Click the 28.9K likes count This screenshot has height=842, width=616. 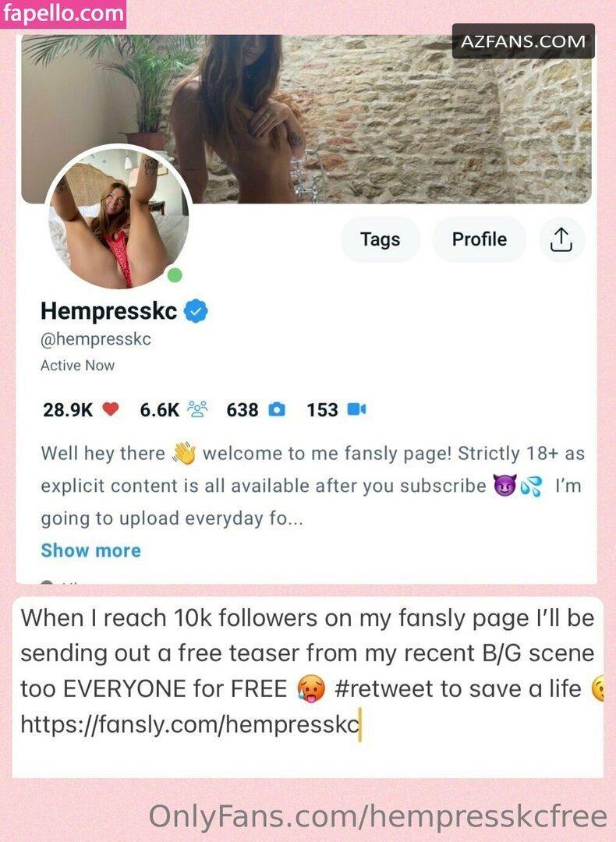(x=68, y=410)
